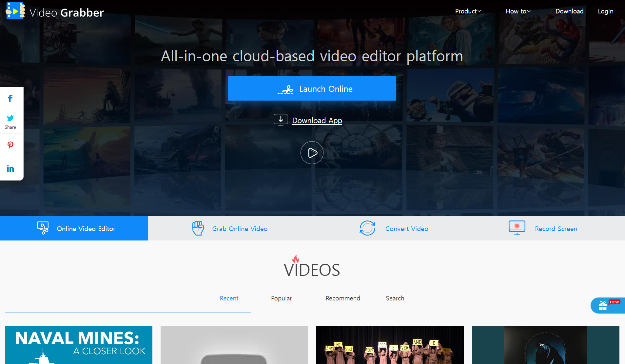Screen dimensions: 625x364
Task: Select the Record Screen tab
Action: coord(543,228)
